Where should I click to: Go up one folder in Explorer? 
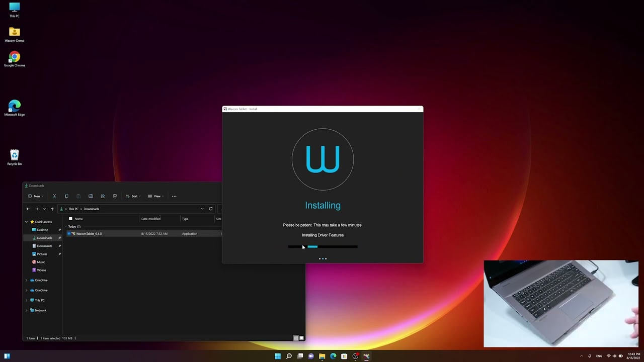point(52,209)
